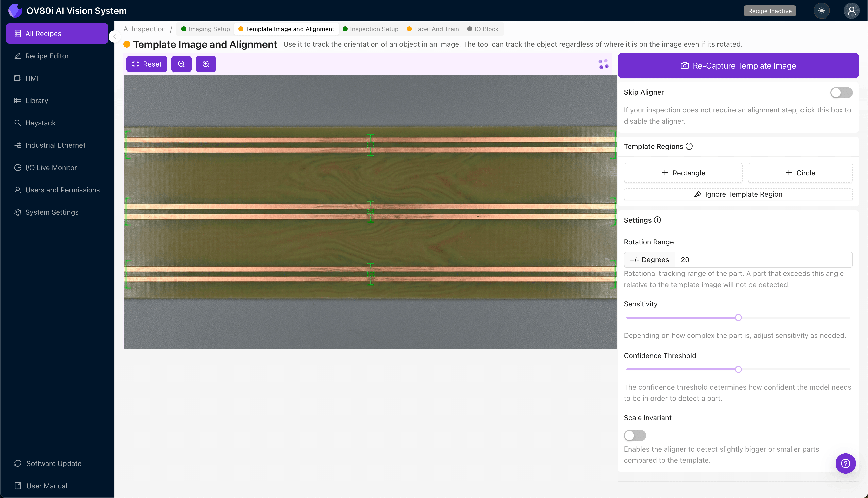868x498 pixels.
Task: Open the user profile avatar icon
Action: (x=851, y=11)
